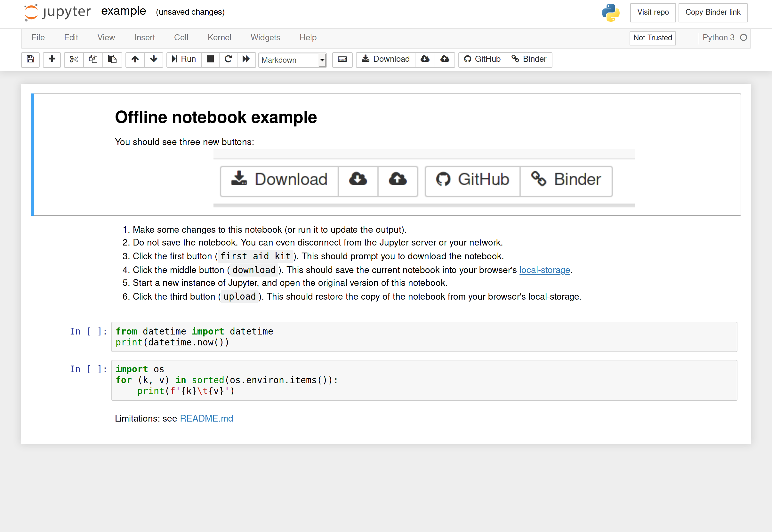Open the Kernel menu

219,38
